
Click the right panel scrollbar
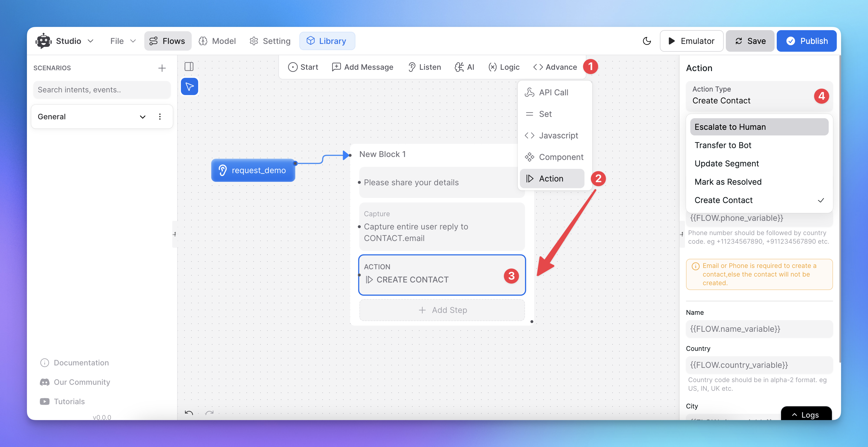[839, 209]
